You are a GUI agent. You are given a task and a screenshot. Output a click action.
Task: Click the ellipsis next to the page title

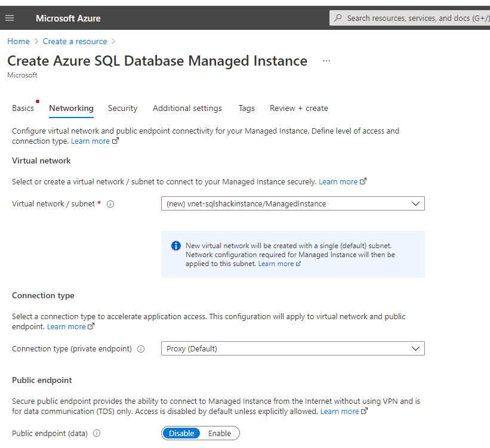[x=326, y=60]
